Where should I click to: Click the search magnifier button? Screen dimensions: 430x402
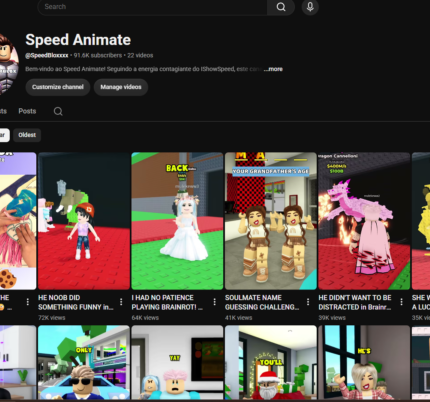click(281, 7)
